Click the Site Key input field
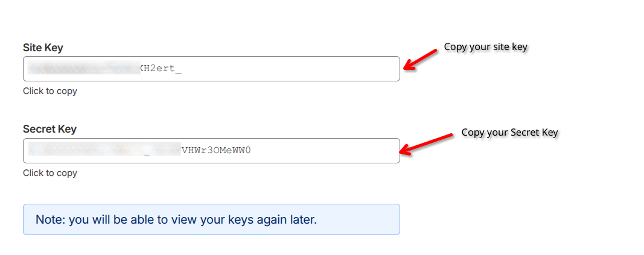This screenshot has height=255, width=644. (x=211, y=69)
